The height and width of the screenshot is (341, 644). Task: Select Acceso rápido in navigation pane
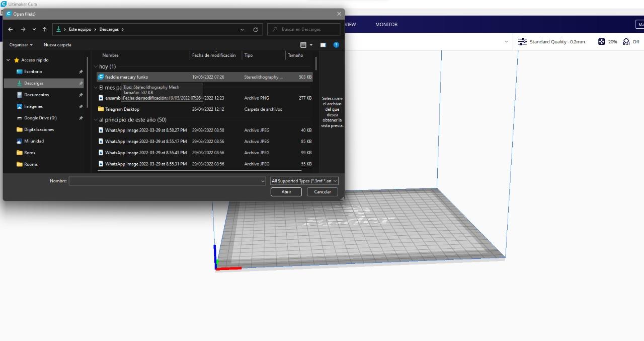(35, 60)
